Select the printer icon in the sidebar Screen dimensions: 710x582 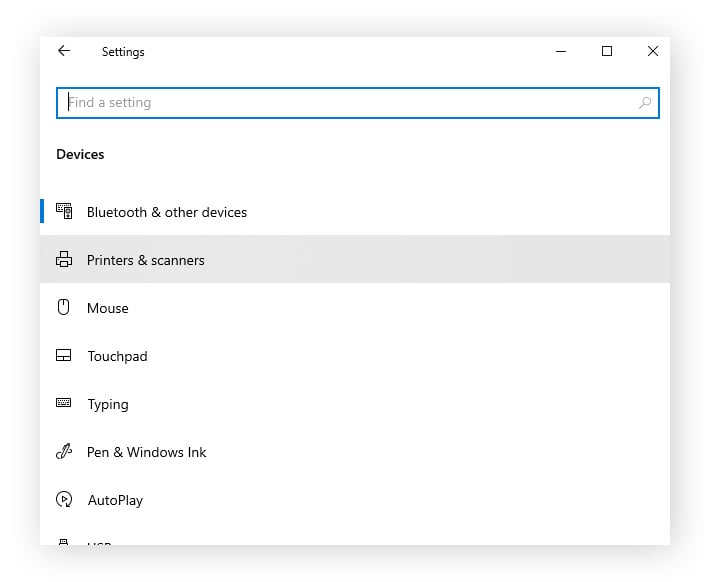tap(64, 260)
